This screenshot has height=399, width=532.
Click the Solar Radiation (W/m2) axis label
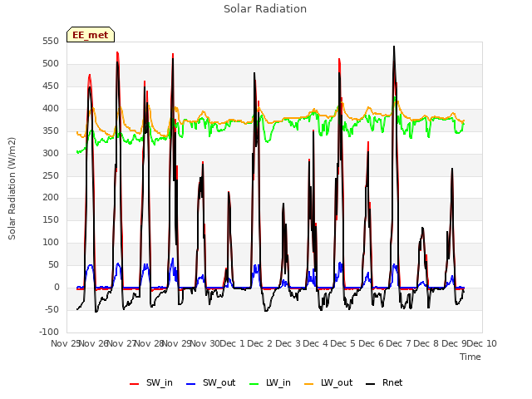(x=12, y=189)
